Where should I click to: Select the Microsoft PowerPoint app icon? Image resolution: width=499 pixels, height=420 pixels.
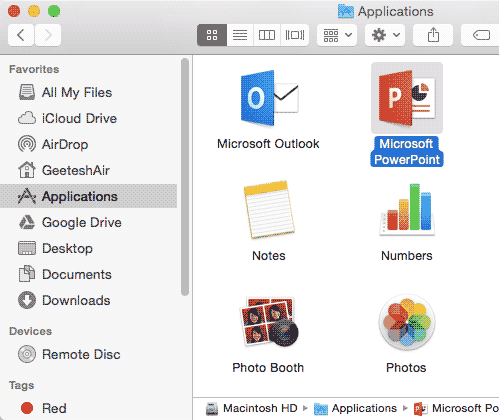click(x=407, y=98)
